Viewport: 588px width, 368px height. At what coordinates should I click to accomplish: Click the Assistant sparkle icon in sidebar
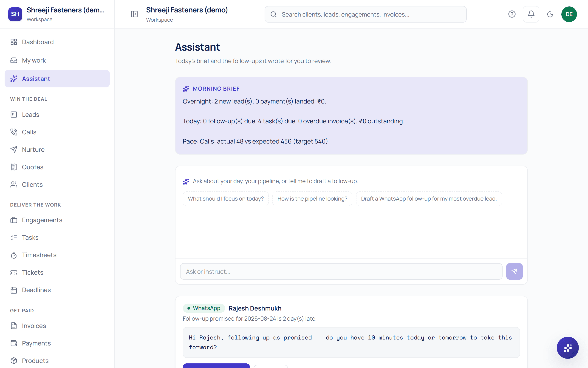(x=14, y=79)
